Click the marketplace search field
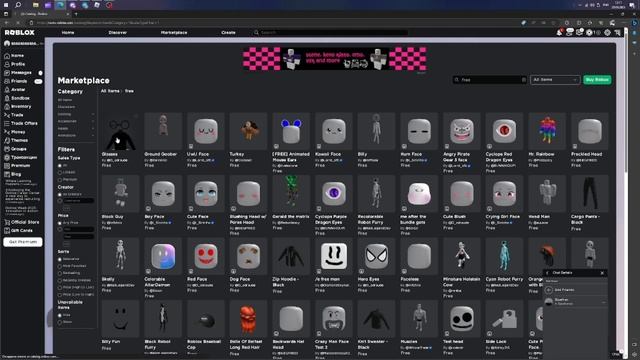 pos(490,80)
